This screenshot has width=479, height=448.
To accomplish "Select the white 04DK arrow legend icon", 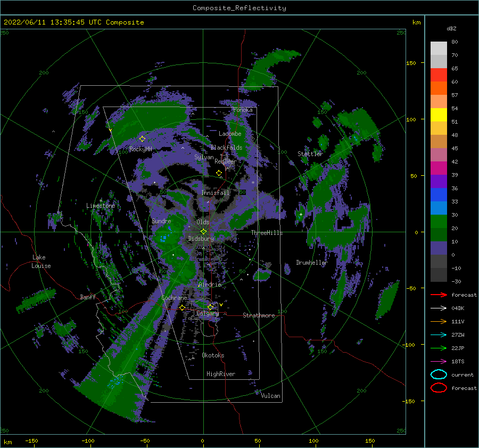I will (x=439, y=308).
